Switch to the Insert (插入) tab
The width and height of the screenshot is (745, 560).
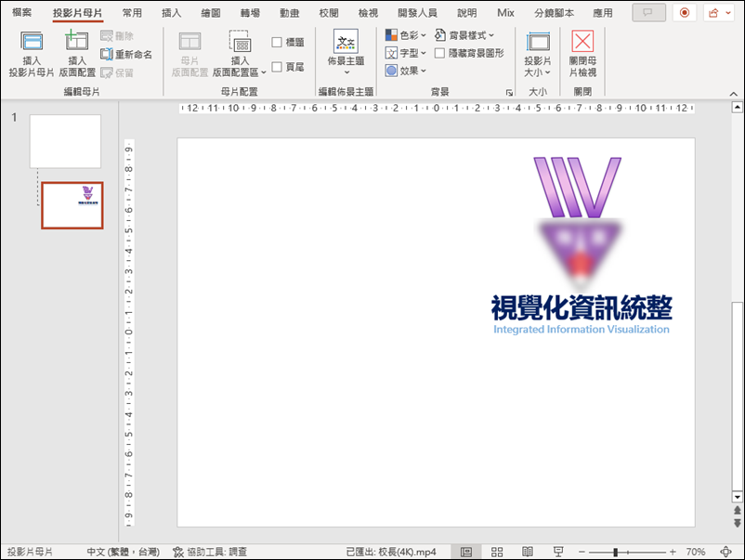(172, 13)
